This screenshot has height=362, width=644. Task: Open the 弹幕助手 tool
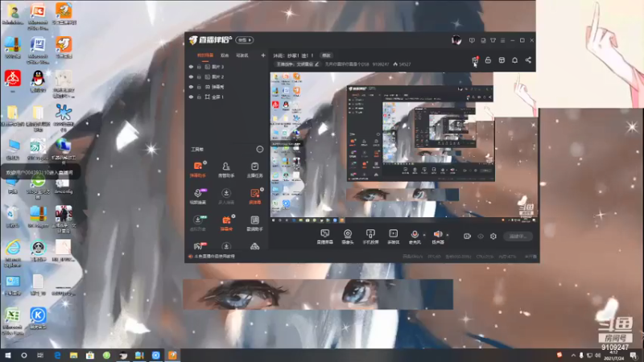[198, 169]
